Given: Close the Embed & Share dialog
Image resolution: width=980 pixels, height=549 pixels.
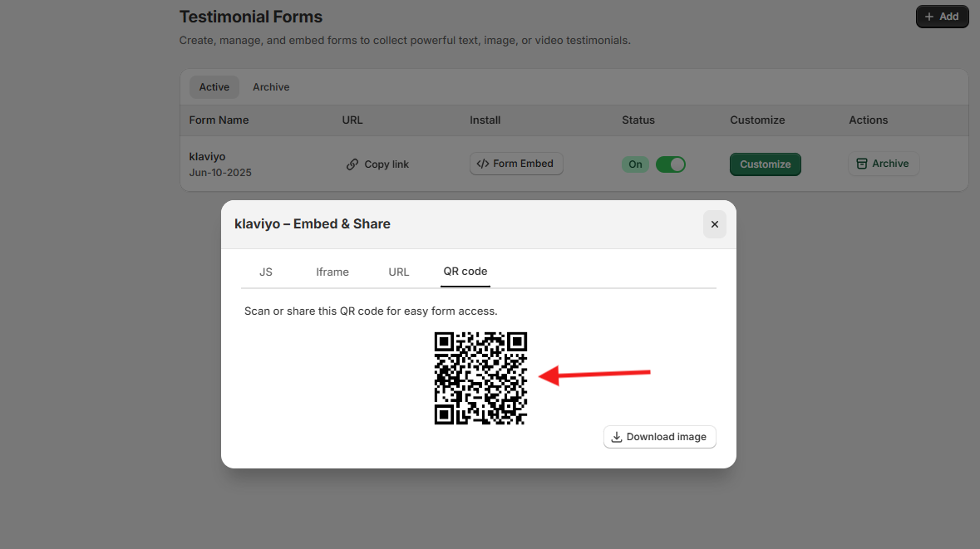Looking at the screenshot, I should 714,224.
